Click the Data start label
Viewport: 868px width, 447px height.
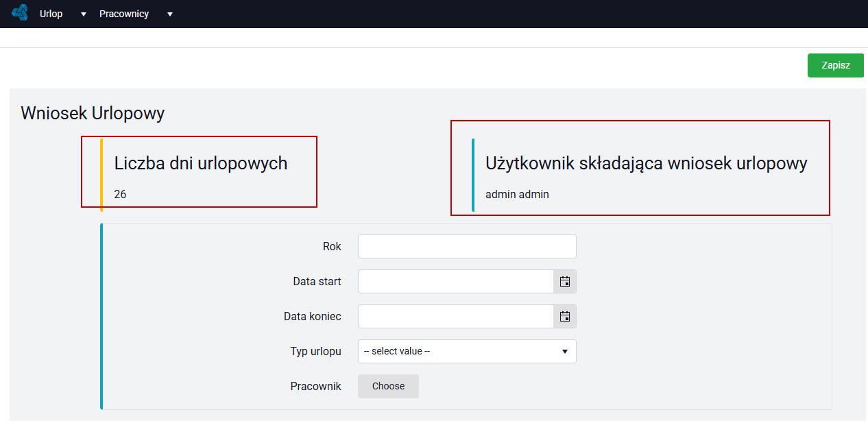317,281
